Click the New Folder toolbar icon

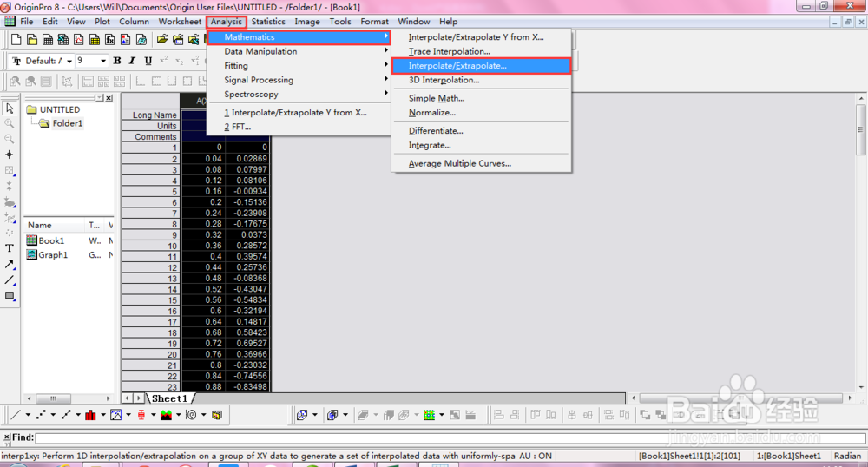pyautogui.click(x=32, y=39)
